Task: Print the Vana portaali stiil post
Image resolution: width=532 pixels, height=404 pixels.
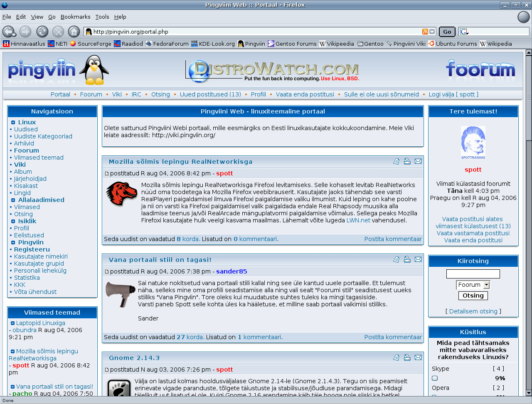Action: (x=407, y=259)
